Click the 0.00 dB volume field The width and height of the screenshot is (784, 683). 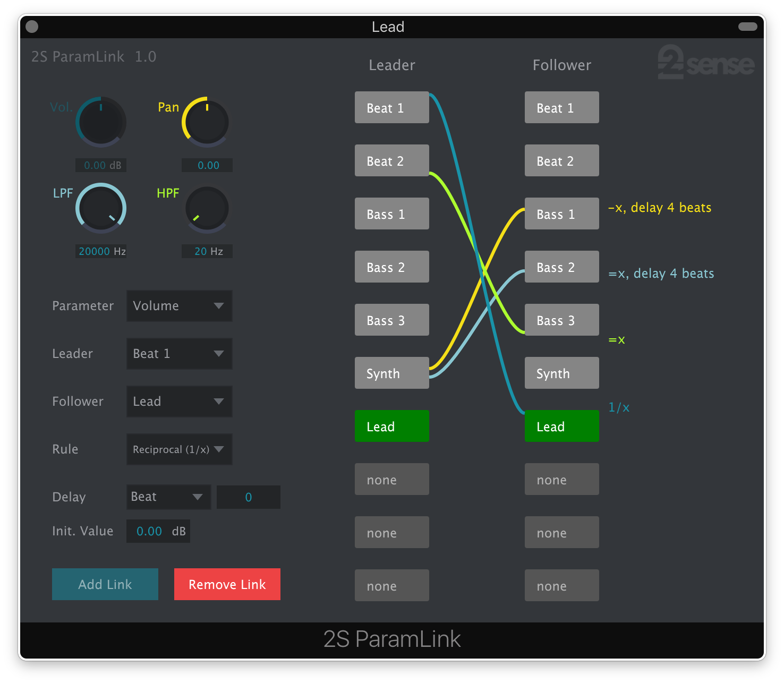(101, 165)
